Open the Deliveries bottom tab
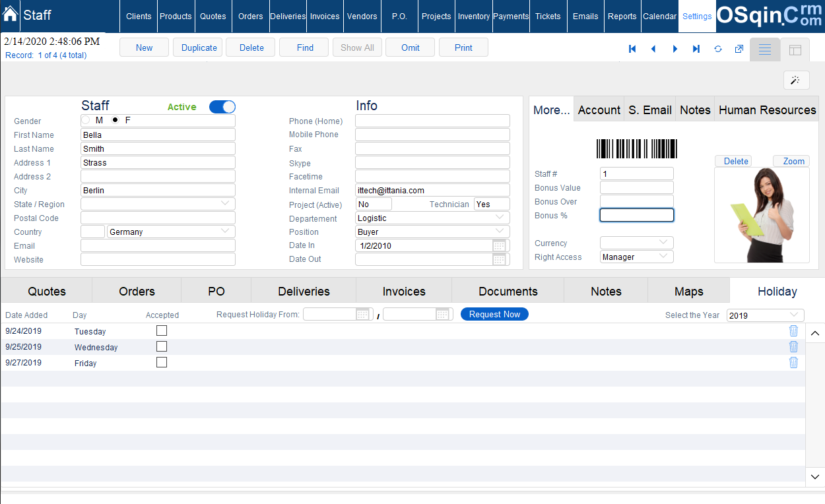The width and height of the screenshot is (825, 504). 304,291
